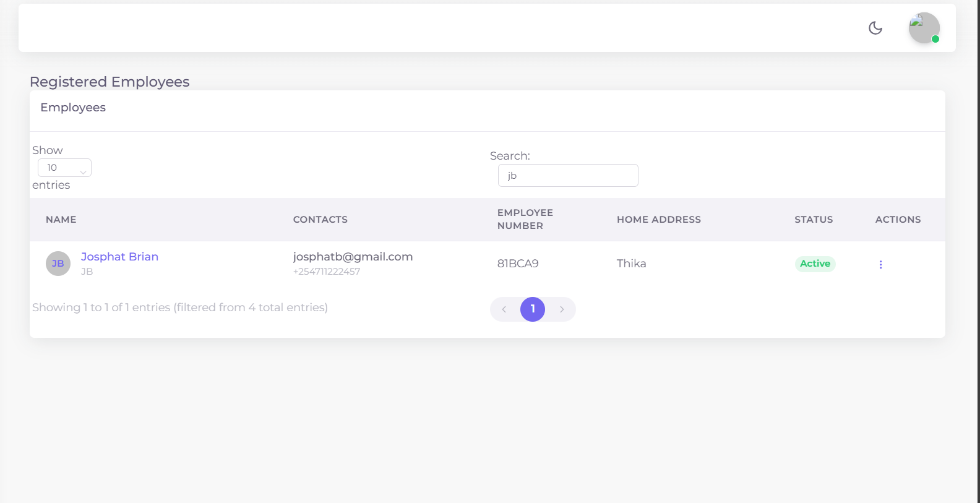Screen dimensions: 980x503
Task: Click employee number 81BCA9 cell
Action: [x=518, y=264]
